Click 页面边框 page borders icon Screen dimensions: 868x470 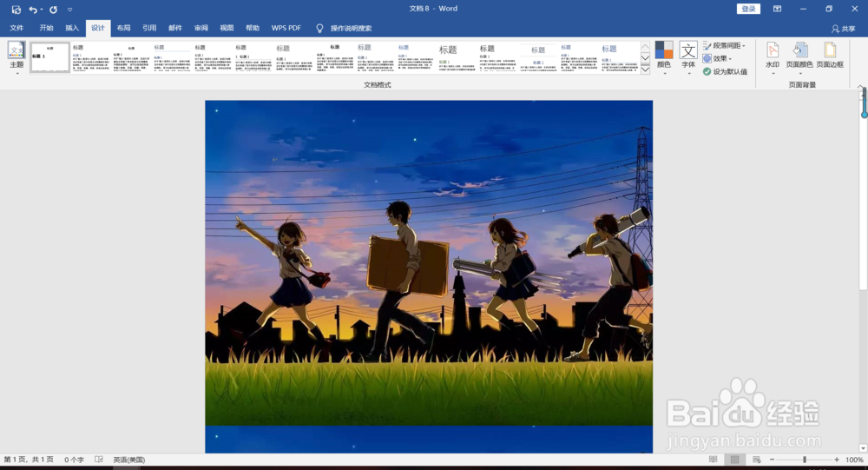click(830, 56)
